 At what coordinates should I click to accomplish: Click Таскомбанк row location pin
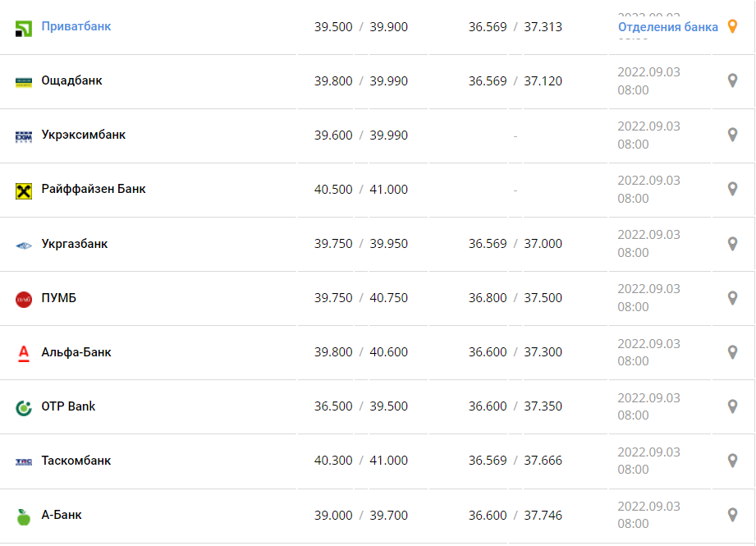[733, 461]
